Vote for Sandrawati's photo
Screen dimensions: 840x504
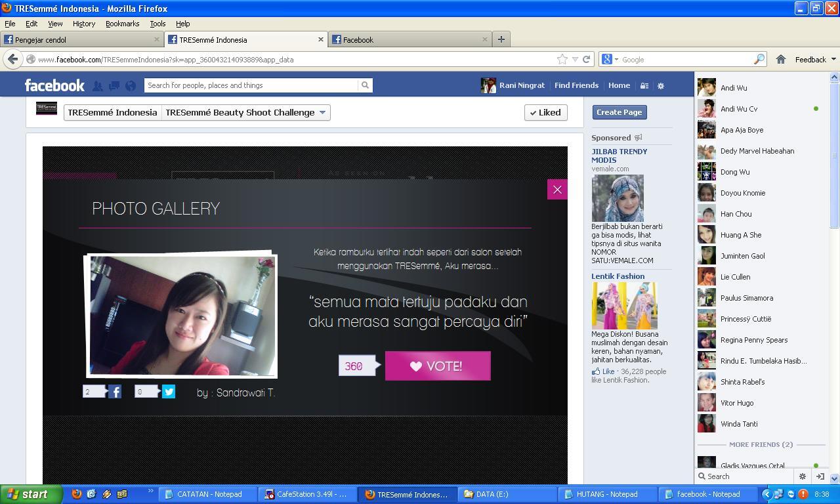tap(438, 366)
